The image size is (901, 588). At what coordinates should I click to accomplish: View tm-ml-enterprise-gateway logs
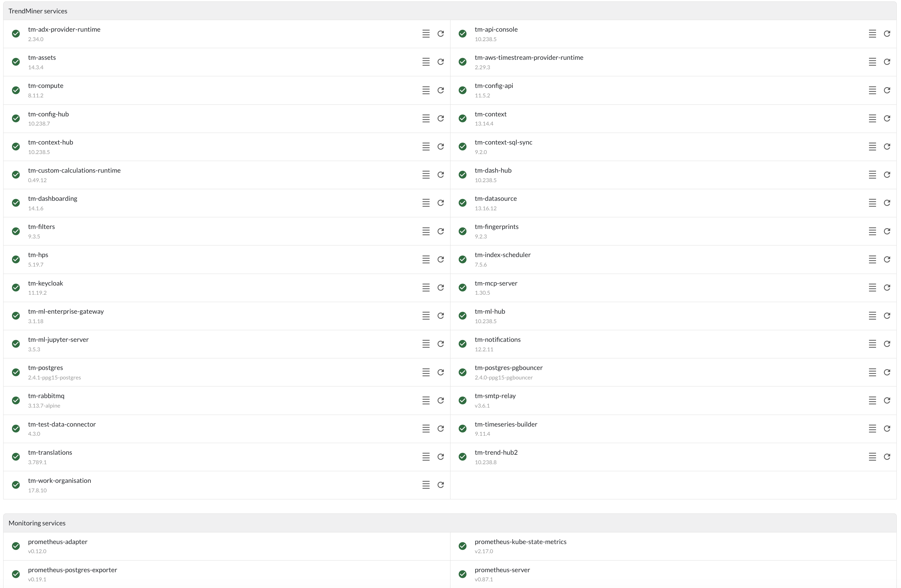426,315
